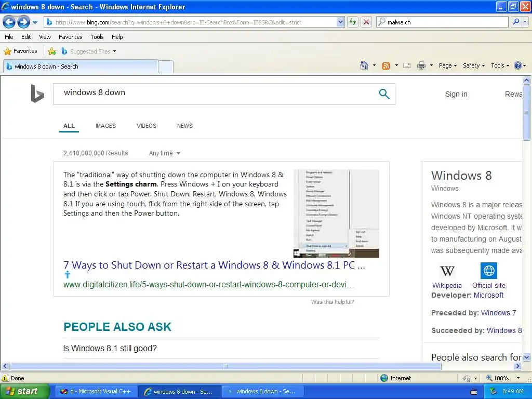This screenshot has height=399, width=532.
Task: Expand the Print dropdown arrow
Action: pyautogui.click(x=431, y=65)
